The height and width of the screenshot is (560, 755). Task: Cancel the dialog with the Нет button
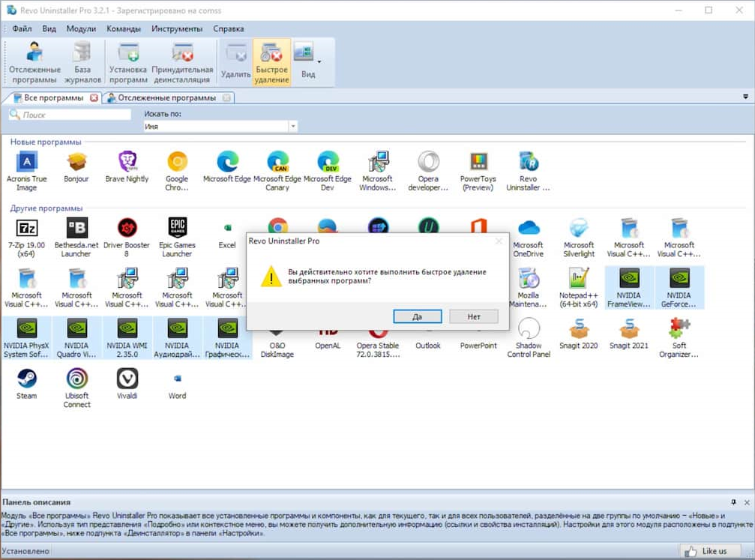tap(474, 316)
